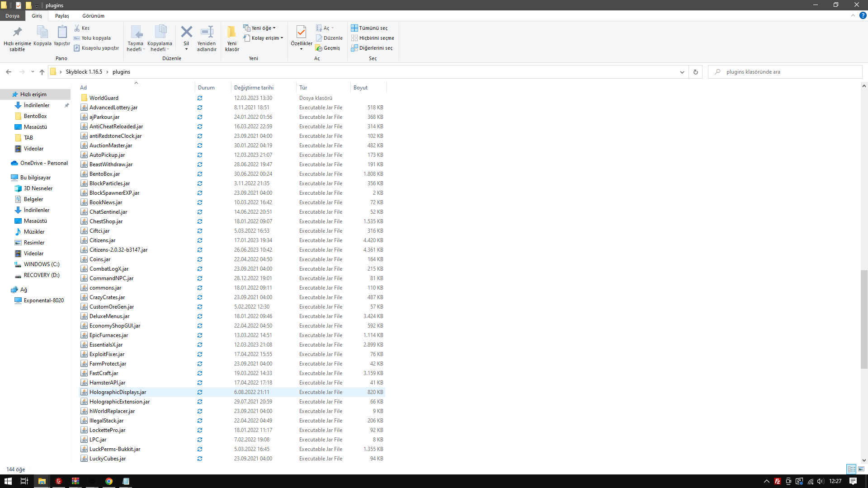Viewport: 868px width, 488px height.
Task: Rename file with Yeniden adlandır
Action: (207, 38)
